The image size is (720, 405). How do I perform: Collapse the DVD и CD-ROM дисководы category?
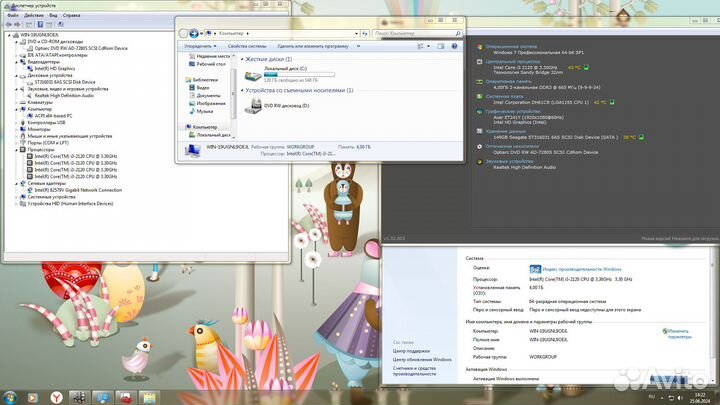[16, 42]
